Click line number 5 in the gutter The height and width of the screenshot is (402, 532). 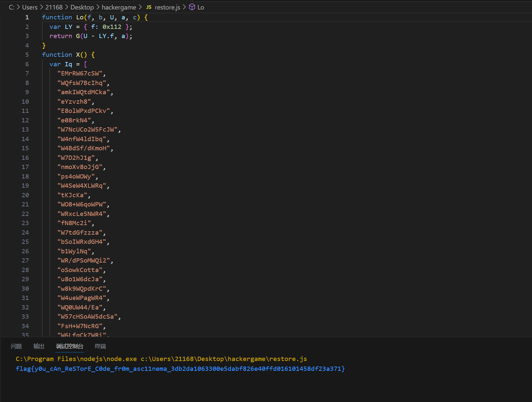tap(27, 55)
